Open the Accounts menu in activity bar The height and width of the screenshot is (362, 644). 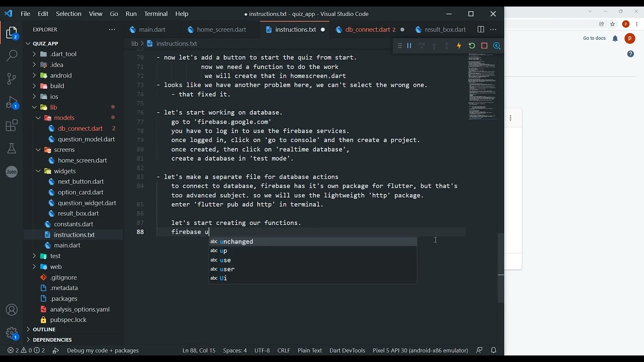[x=12, y=310]
